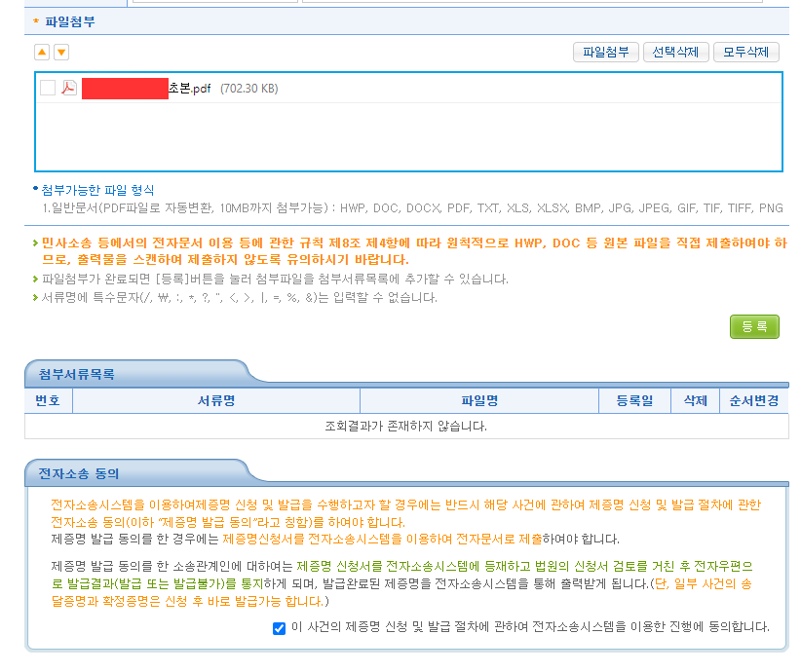Click the 삭제 column header
This screenshot has height=672, width=801.
click(x=696, y=400)
